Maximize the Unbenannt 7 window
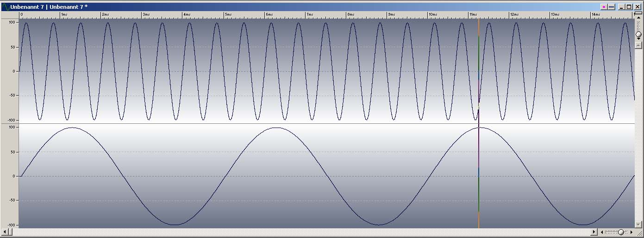 [629, 7]
